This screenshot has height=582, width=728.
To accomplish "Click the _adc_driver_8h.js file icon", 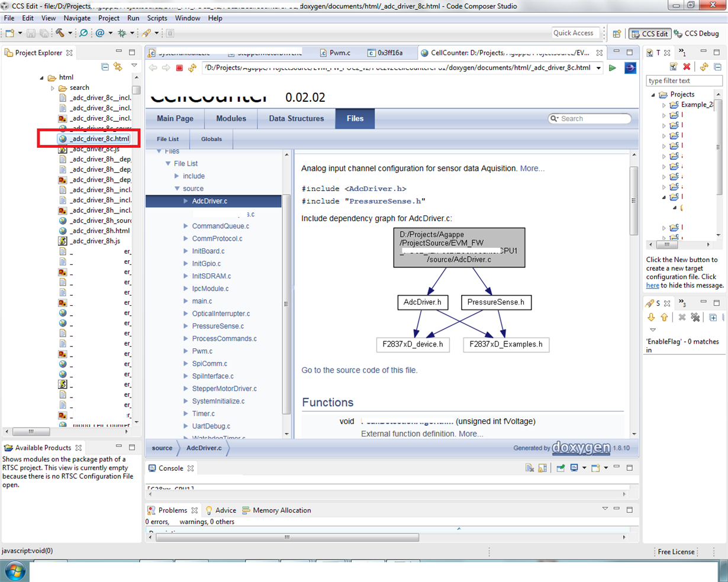I will tap(63, 241).
